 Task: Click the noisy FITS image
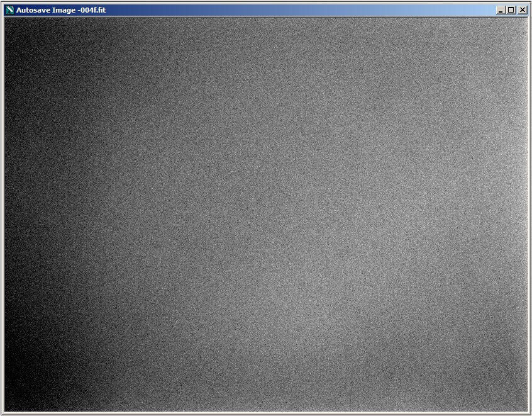click(266, 215)
